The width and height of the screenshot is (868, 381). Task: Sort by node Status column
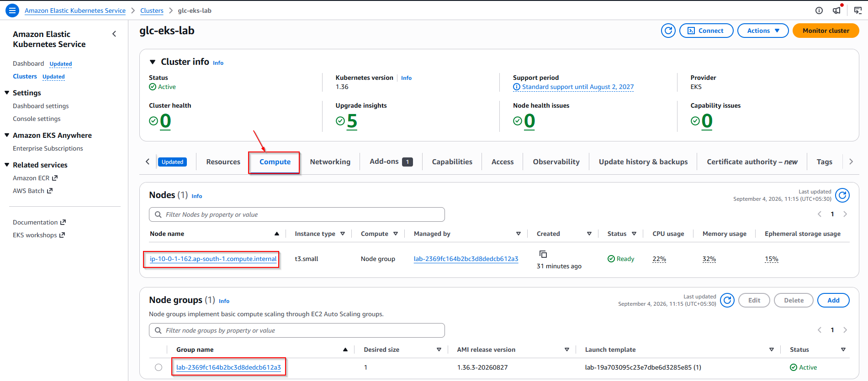click(634, 234)
